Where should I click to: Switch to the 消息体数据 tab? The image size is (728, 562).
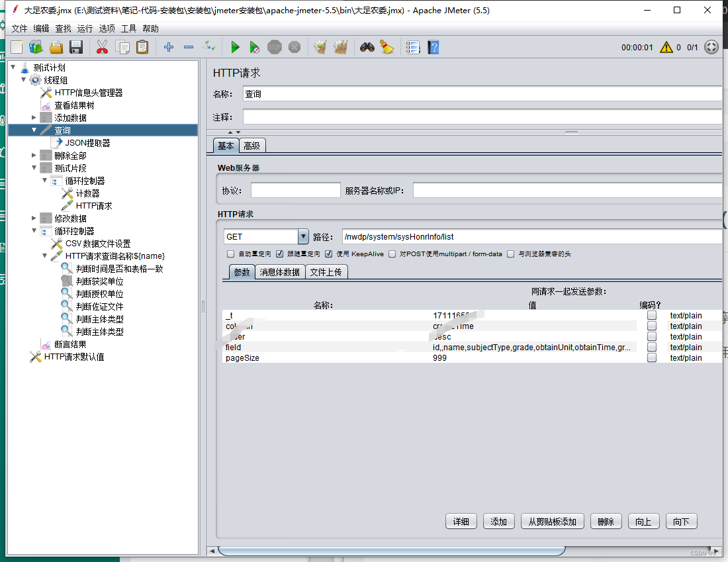click(x=279, y=272)
